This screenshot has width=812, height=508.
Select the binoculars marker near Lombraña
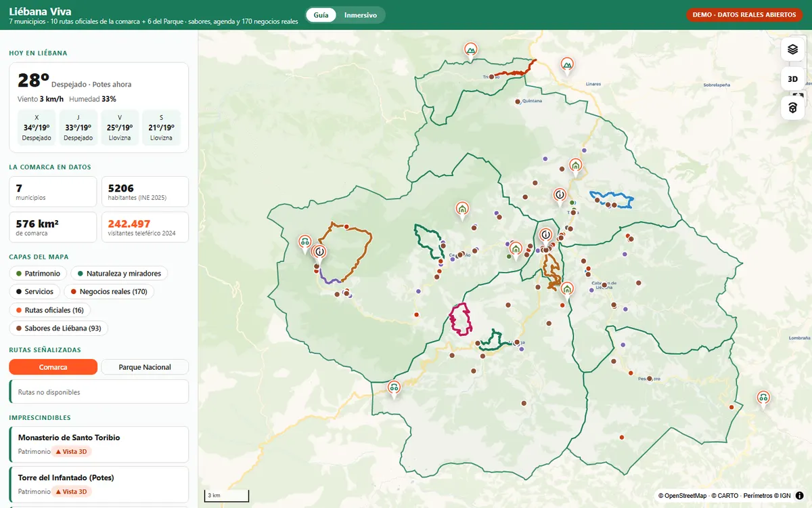763,398
